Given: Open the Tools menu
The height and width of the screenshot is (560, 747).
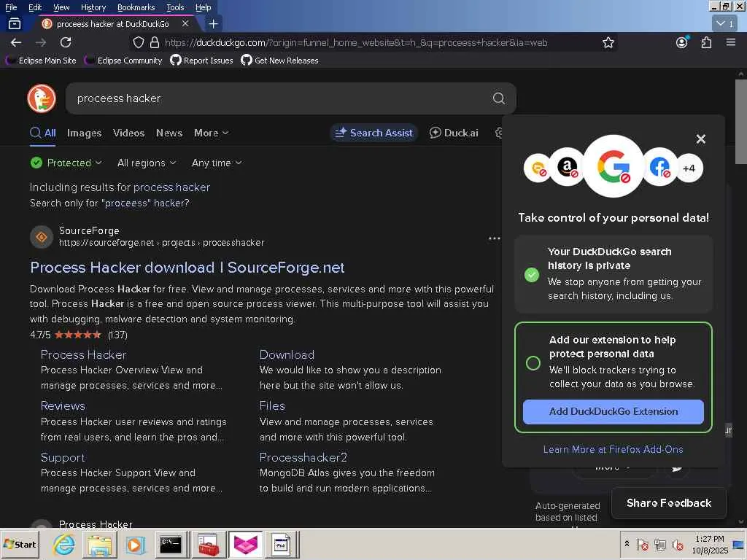Looking at the screenshot, I should click(x=175, y=7).
